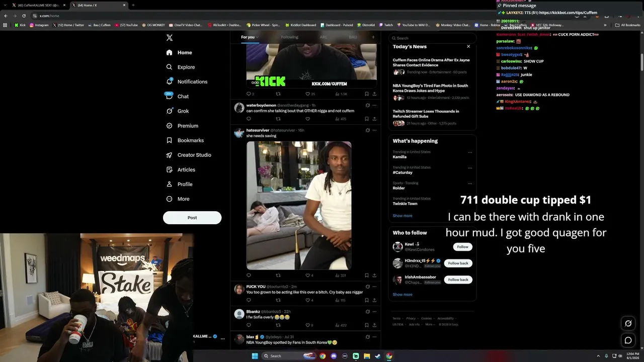Open Premium from the sidebar
This screenshot has height=362, width=644.
coord(182,126)
